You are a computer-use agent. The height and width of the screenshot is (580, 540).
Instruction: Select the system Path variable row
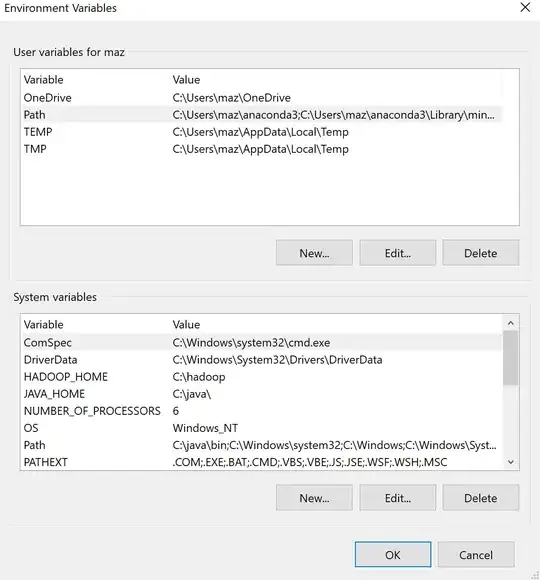[261, 445]
